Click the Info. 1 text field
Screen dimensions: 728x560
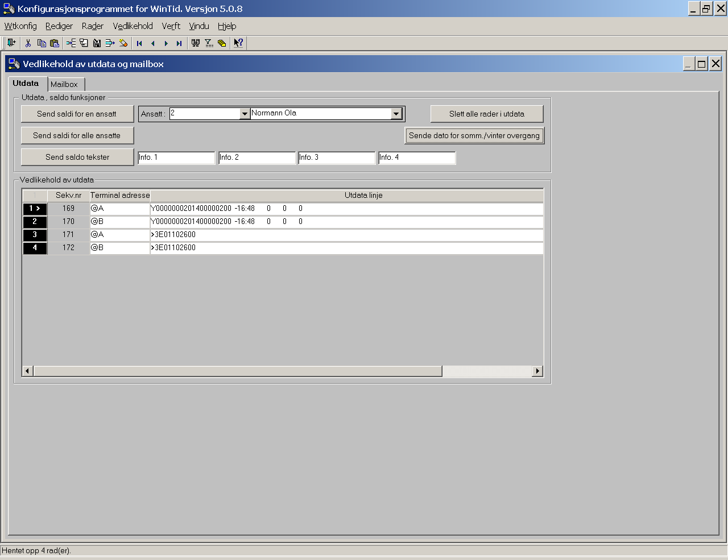click(x=176, y=157)
